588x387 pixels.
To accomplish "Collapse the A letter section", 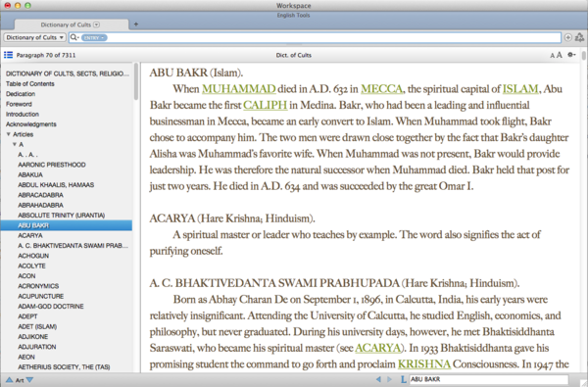I will (15, 144).
